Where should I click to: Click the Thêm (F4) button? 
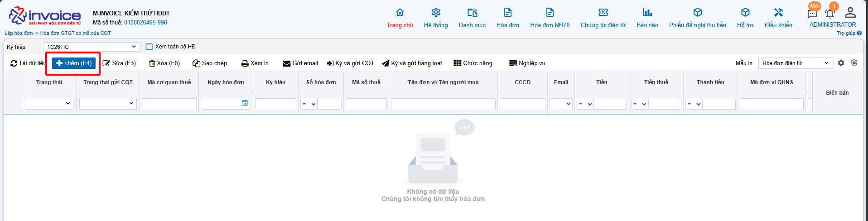point(74,63)
